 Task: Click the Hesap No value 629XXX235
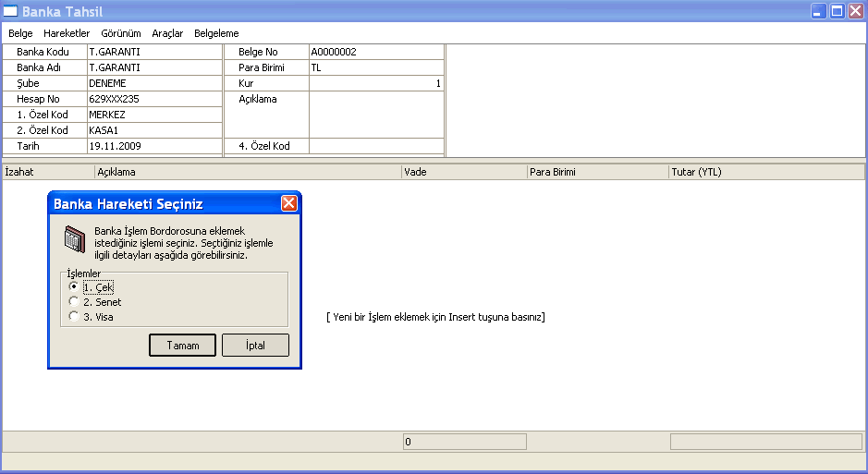154,99
